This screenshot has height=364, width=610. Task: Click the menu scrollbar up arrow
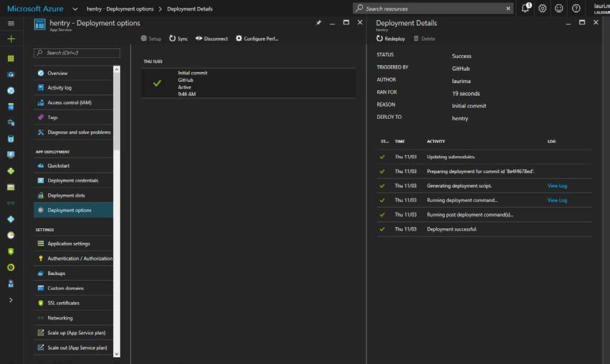tap(117, 69)
